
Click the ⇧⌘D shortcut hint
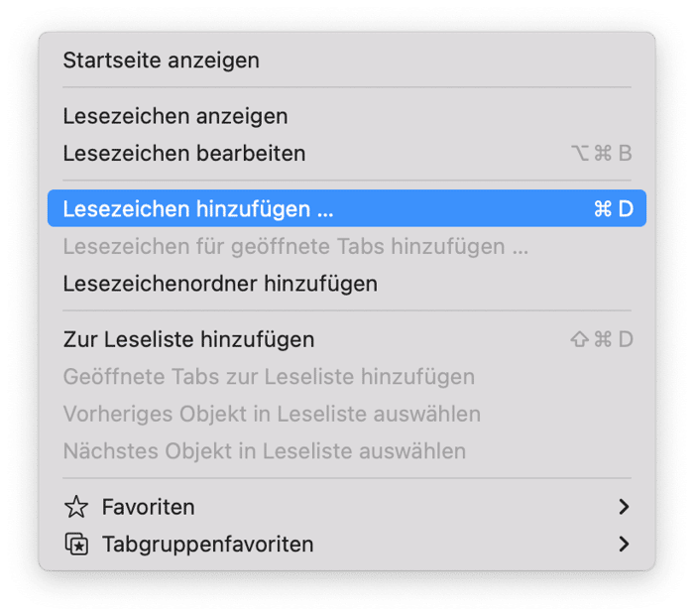pos(602,339)
